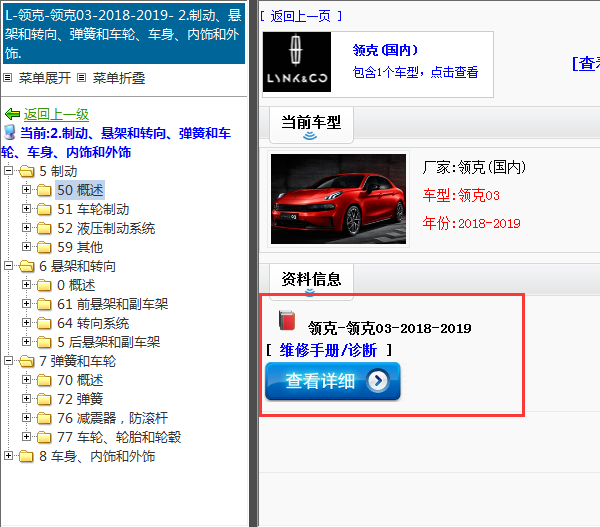Expand the 59 其他 node
The image size is (600, 527).
(26, 246)
